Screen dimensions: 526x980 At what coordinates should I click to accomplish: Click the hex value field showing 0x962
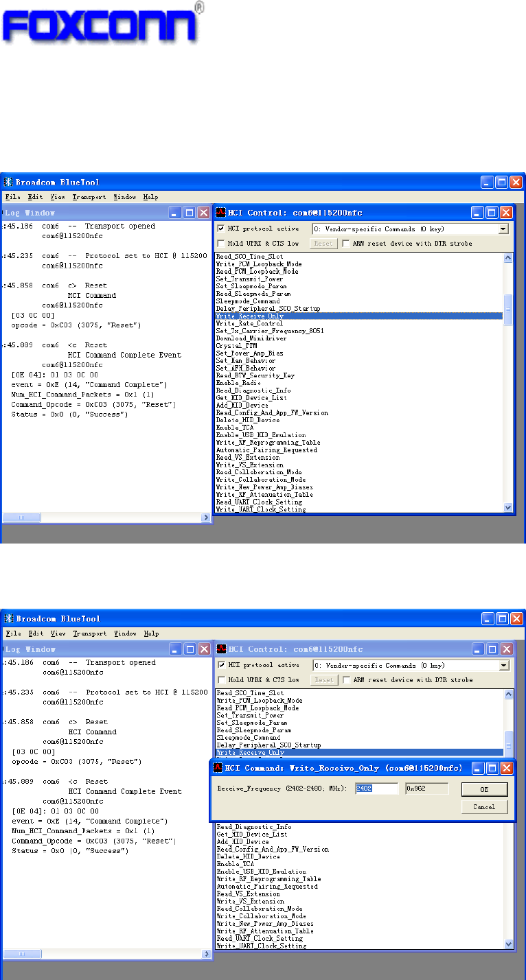[x=426, y=789]
